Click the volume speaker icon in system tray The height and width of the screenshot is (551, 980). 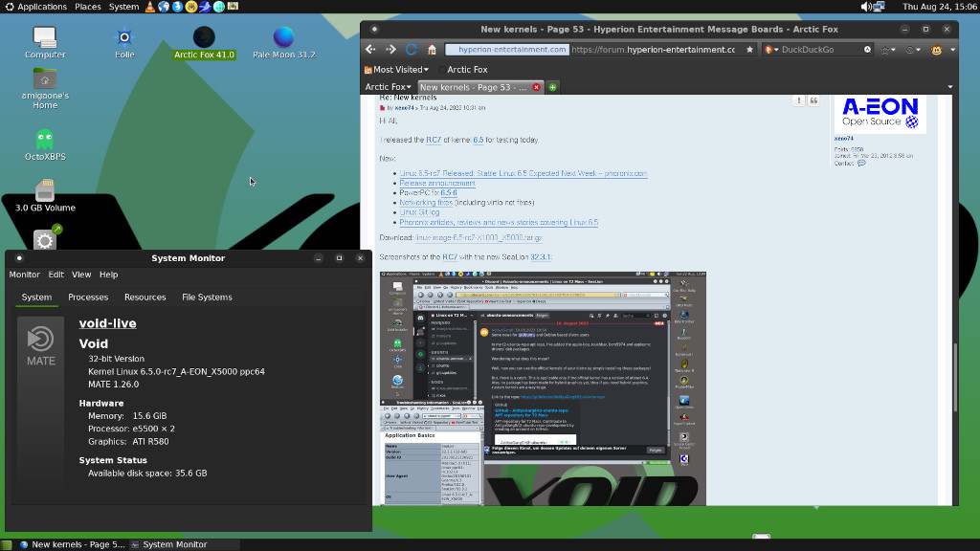tap(865, 7)
